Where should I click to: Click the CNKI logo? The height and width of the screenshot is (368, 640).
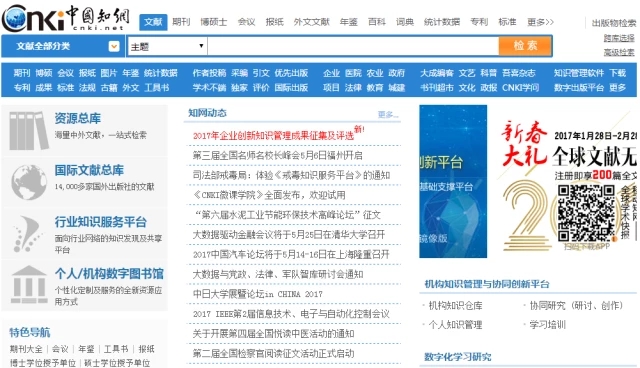coord(66,18)
